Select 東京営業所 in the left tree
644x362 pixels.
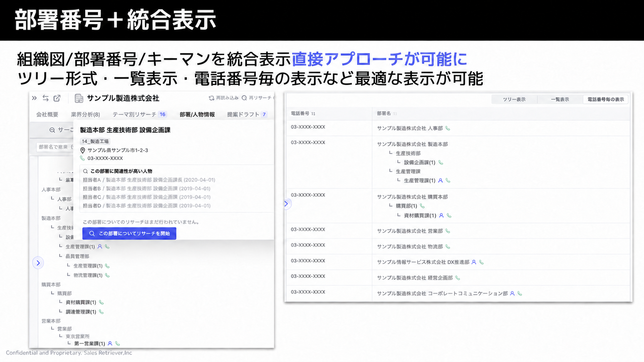[77, 336]
